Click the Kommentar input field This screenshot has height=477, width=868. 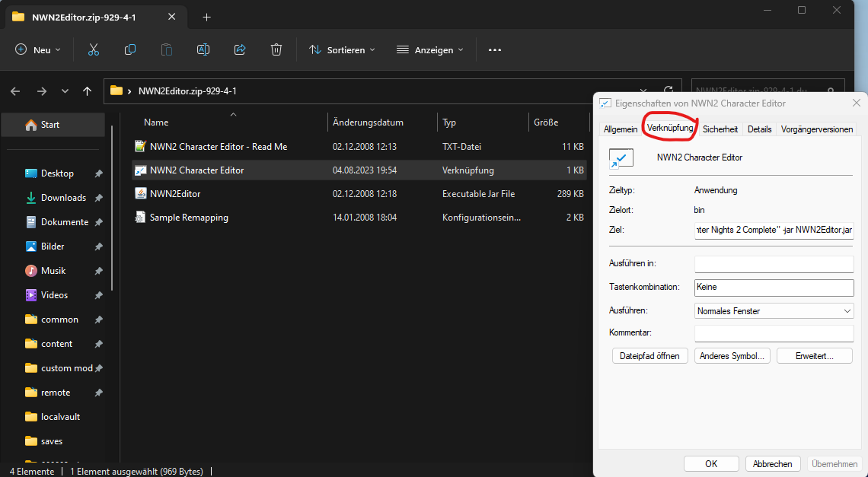[x=774, y=333]
